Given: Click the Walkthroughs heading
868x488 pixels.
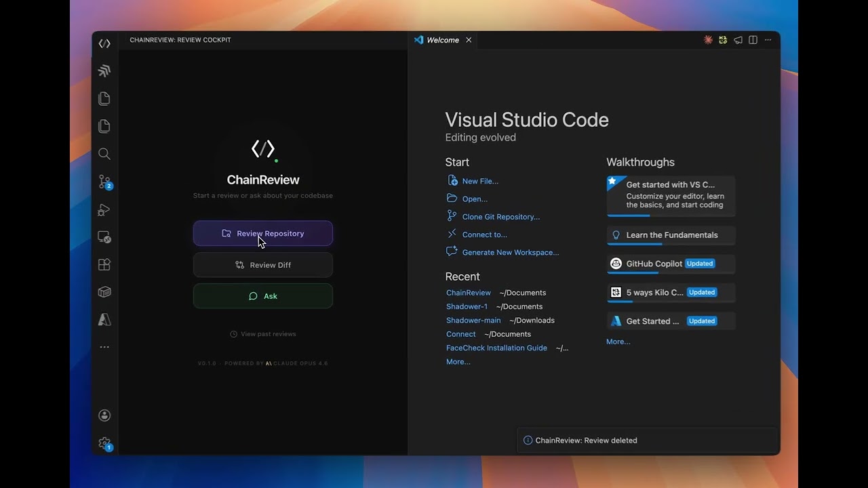Looking at the screenshot, I should 641,162.
